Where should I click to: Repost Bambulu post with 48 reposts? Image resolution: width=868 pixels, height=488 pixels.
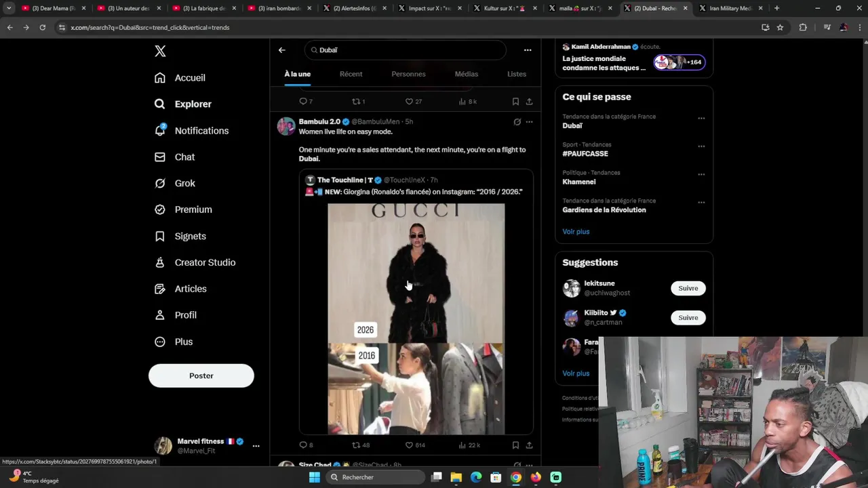pos(361,445)
